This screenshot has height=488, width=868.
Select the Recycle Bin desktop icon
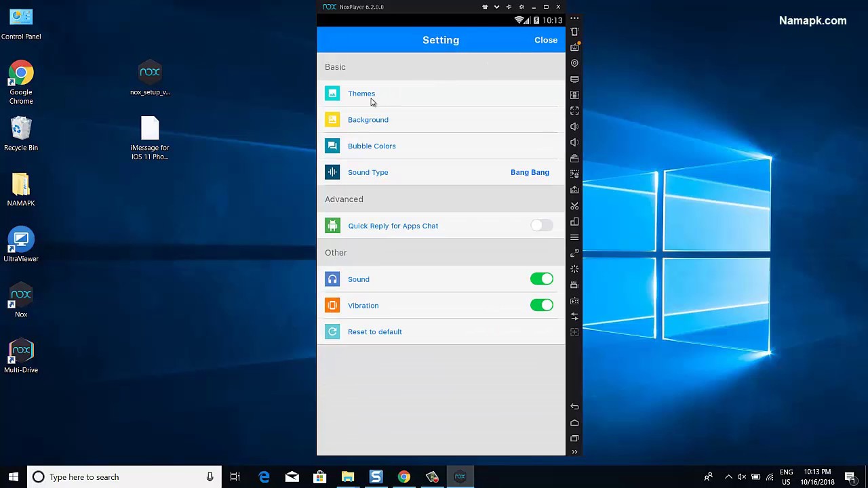tap(21, 134)
